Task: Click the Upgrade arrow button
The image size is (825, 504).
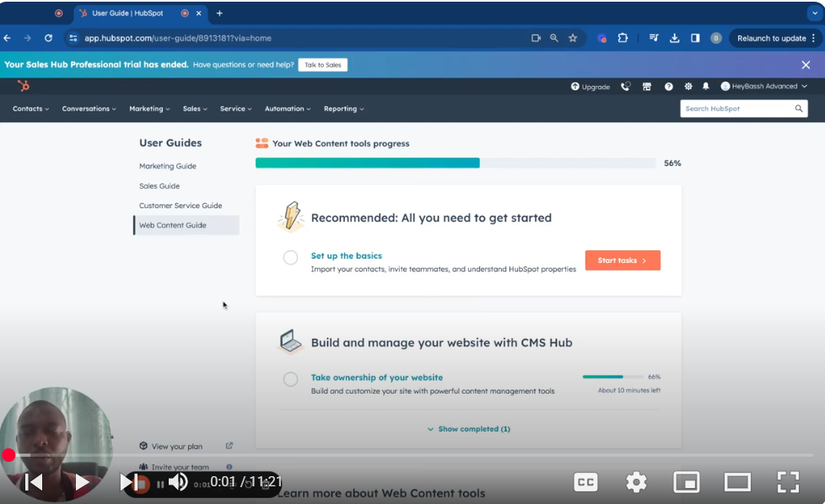Action: pyautogui.click(x=590, y=87)
